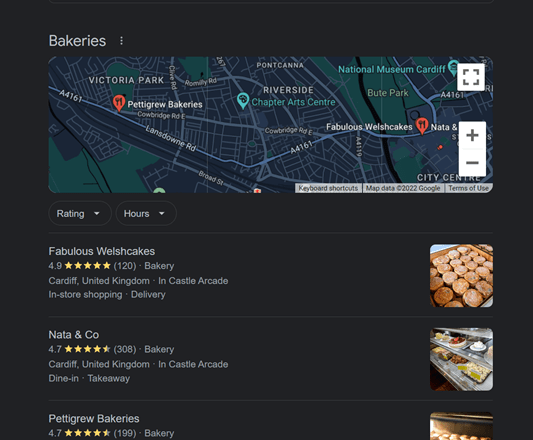Open Keyboard shortcuts on the map
The image size is (533, 440).
click(x=328, y=188)
